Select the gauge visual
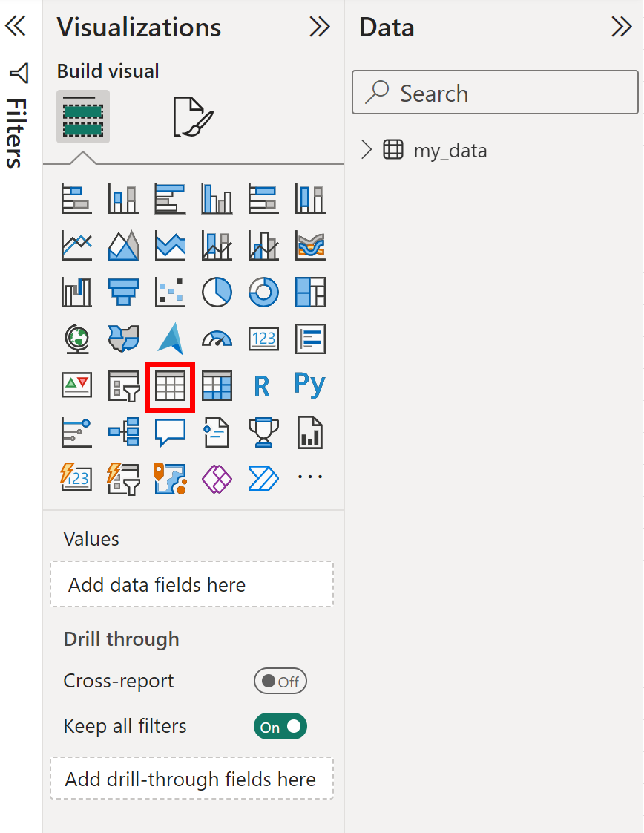644x833 pixels. (x=217, y=339)
